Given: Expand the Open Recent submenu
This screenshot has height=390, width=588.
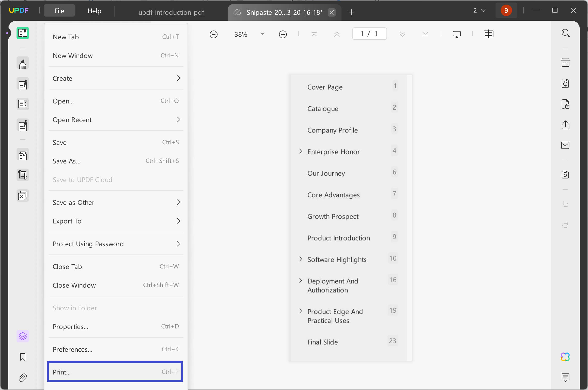Looking at the screenshot, I should 116,120.
